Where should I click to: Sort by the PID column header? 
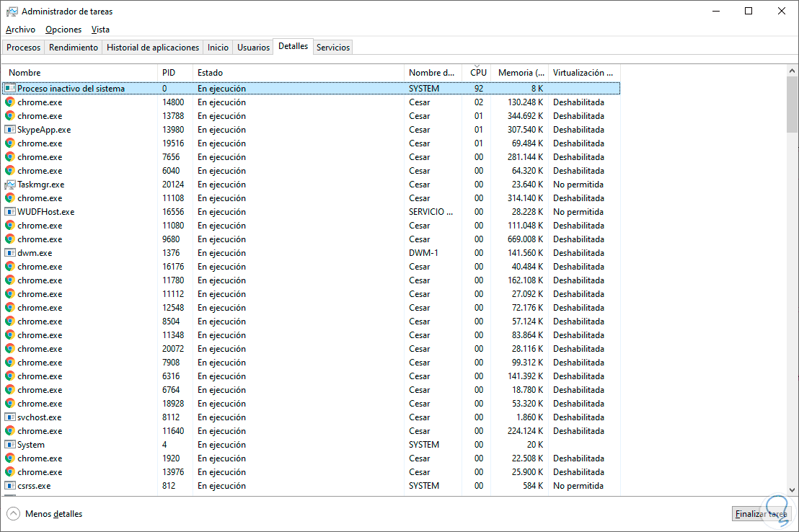click(x=175, y=73)
